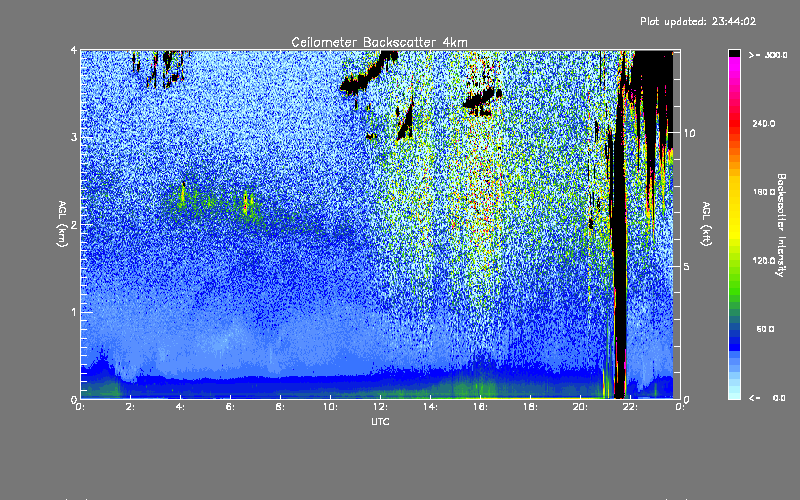Click the 5 tick on the kft axis
The height and width of the screenshot is (500, 800).
click(686, 266)
